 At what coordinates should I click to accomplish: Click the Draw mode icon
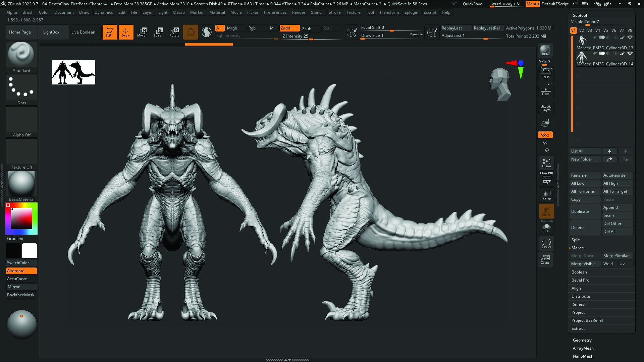(x=126, y=32)
